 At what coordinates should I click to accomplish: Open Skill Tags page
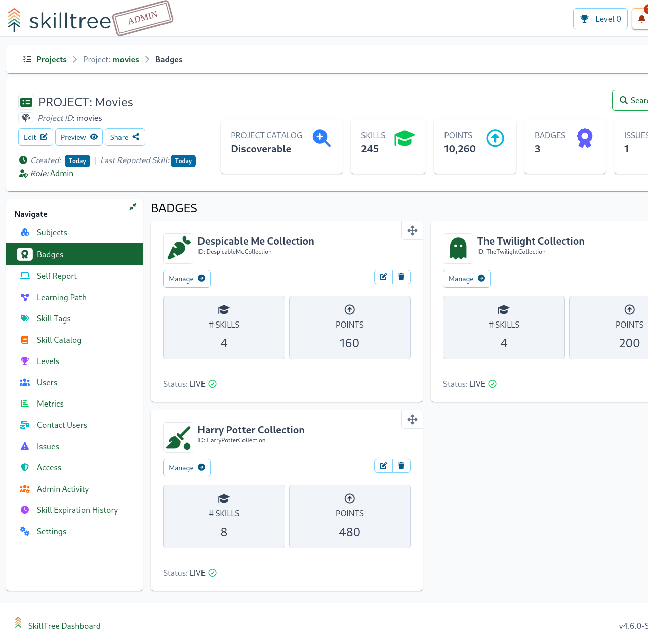[74, 318]
